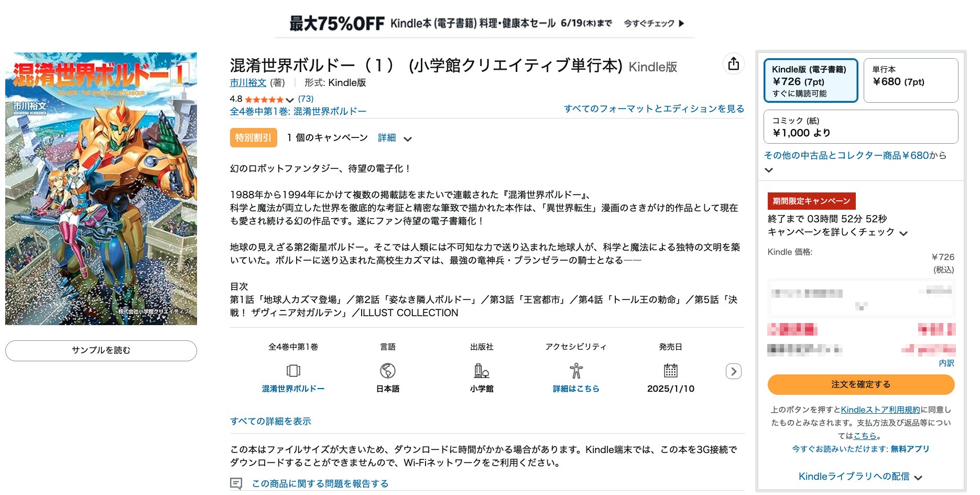
Task: Select the コミック (紙) format option
Action: tap(861, 126)
